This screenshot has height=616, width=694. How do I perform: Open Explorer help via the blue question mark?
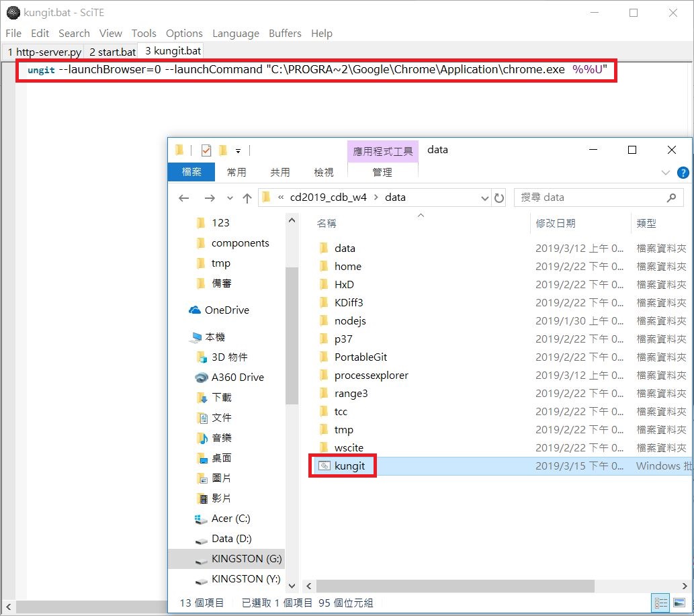pyautogui.click(x=683, y=173)
